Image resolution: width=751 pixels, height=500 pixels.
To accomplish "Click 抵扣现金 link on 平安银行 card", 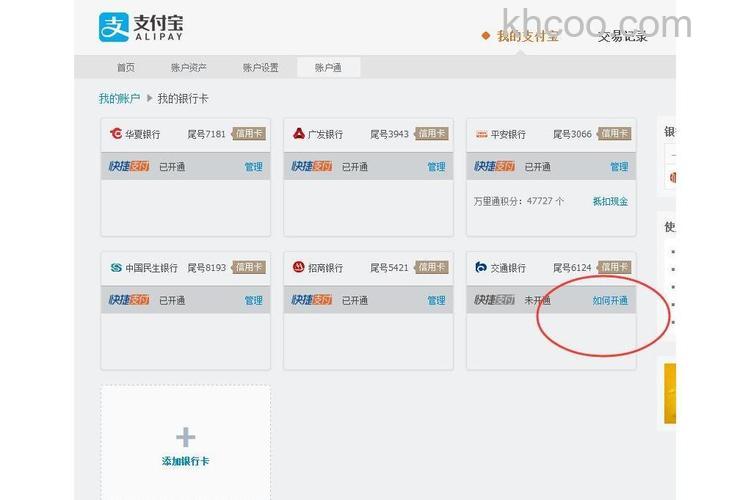I will [x=610, y=201].
